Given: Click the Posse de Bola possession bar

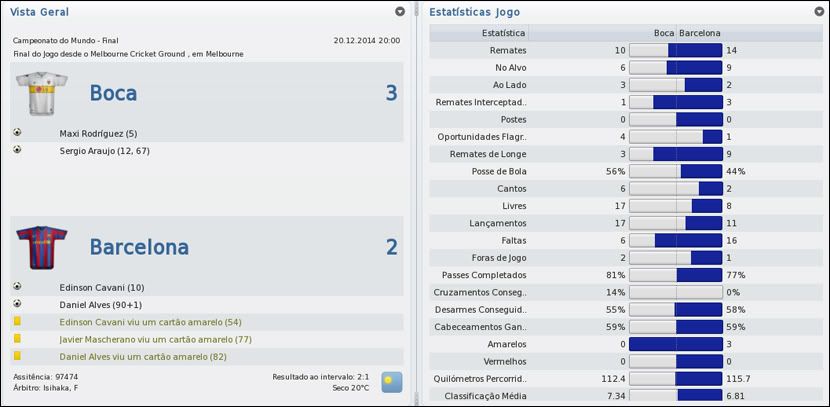Looking at the screenshot, I should [675, 171].
